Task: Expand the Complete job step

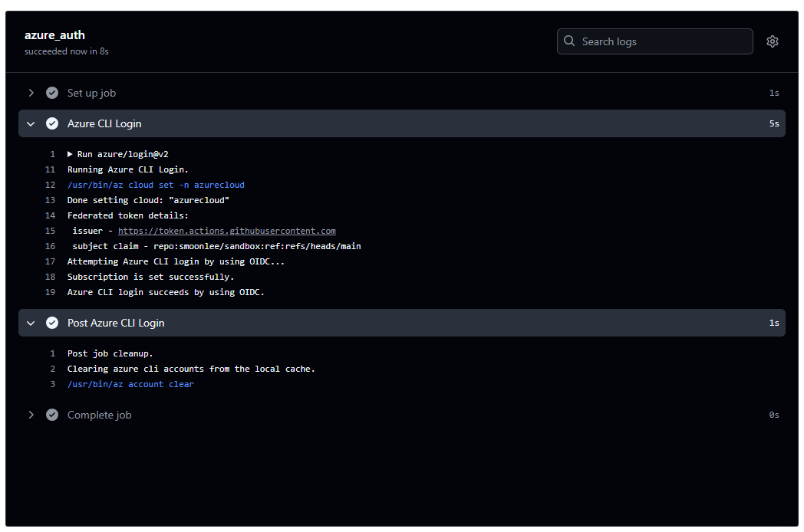Action: [x=31, y=415]
